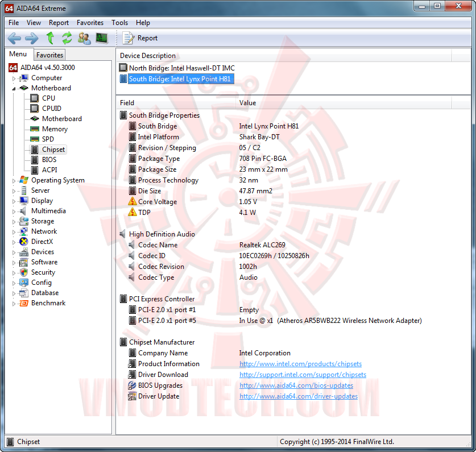Collapse the Motherboard tree node
This screenshot has width=476, height=452.
point(14,89)
